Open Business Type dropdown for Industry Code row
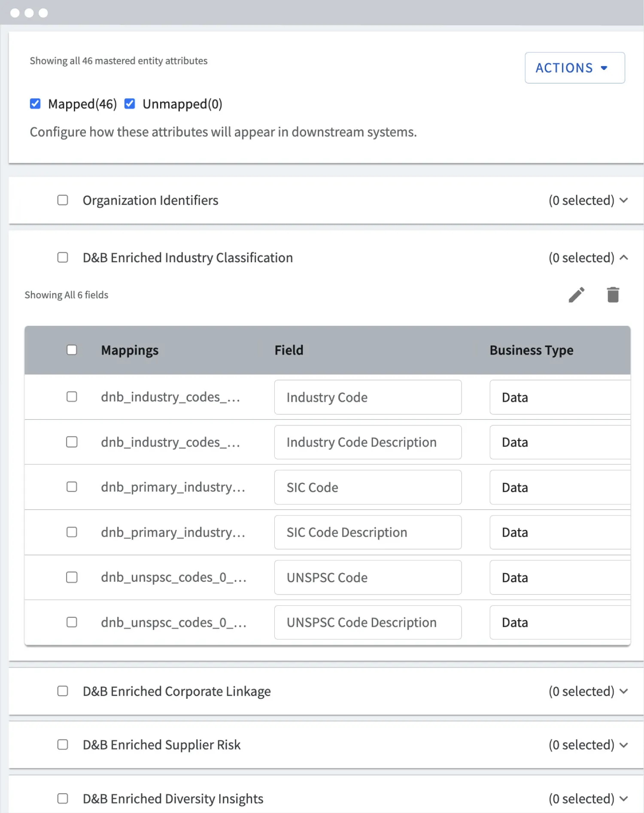 pos(560,397)
